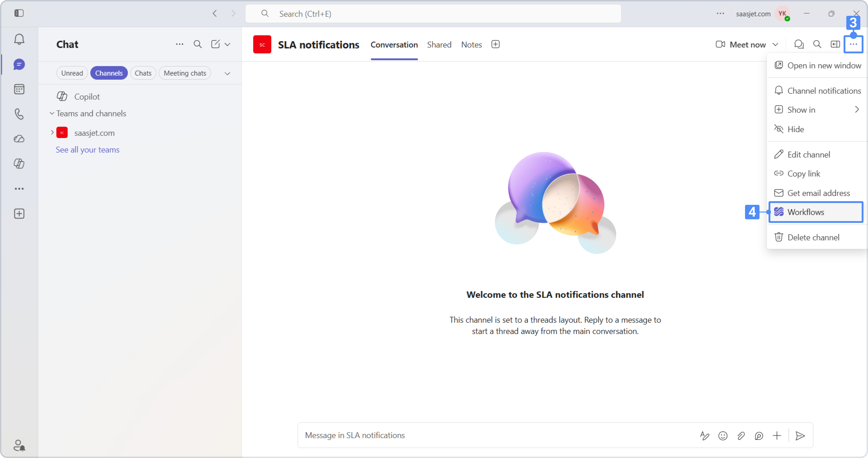Toggle the Channels filter chip

pos(109,73)
